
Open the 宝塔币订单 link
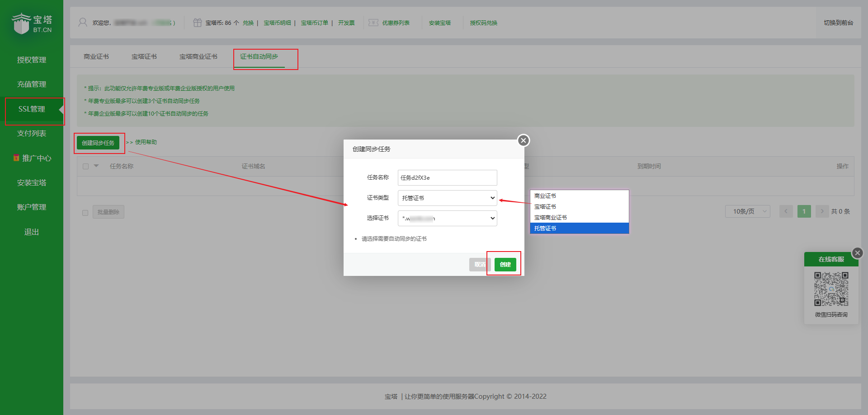(x=315, y=23)
